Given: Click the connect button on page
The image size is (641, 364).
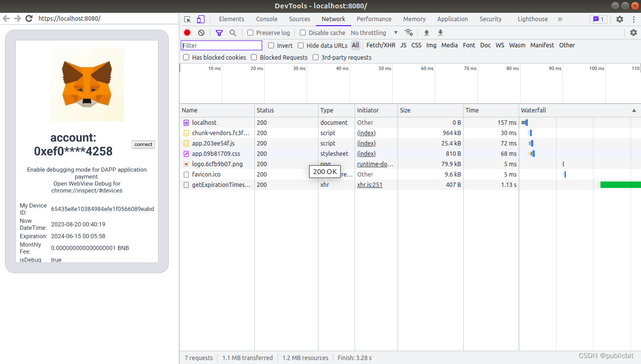Looking at the screenshot, I should coord(143,145).
